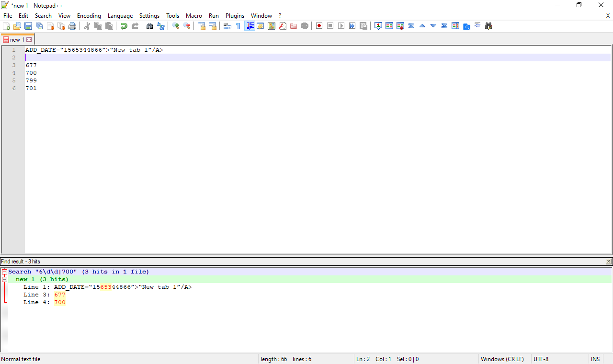Click the Zoom In magnifier icon

click(176, 26)
